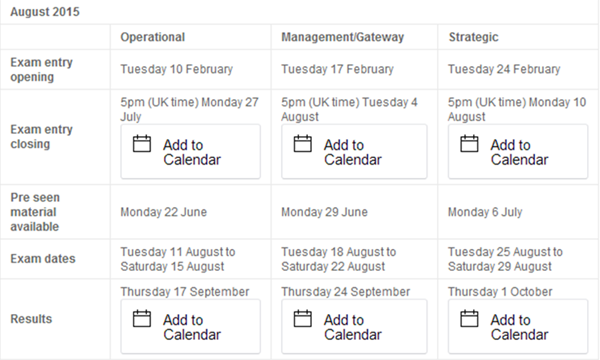The height and width of the screenshot is (360, 600).
Task: Select the Management/Gateway column header
Action: pyautogui.click(x=342, y=37)
